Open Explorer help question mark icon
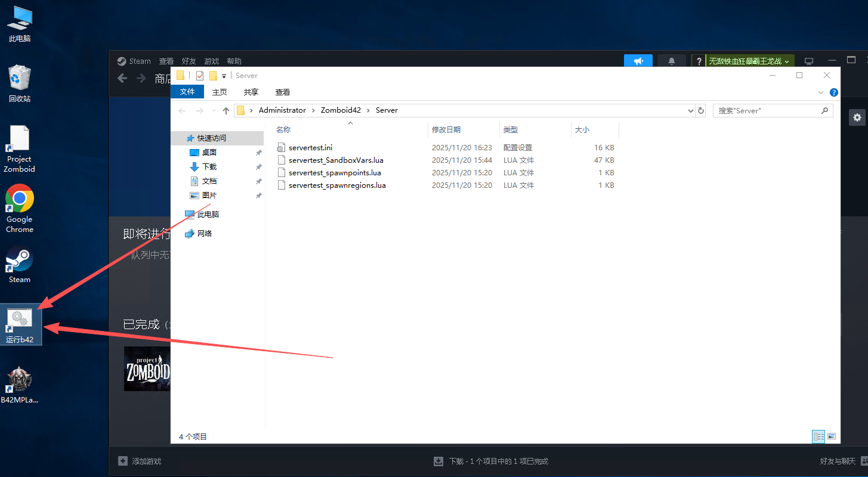 (833, 92)
